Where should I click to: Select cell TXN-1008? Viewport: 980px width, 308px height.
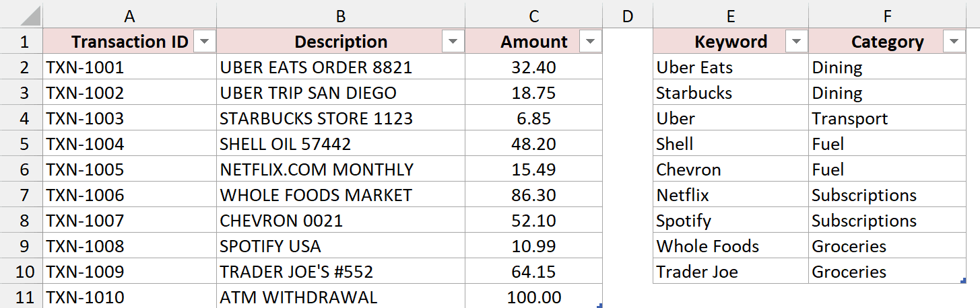click(129, 246)
